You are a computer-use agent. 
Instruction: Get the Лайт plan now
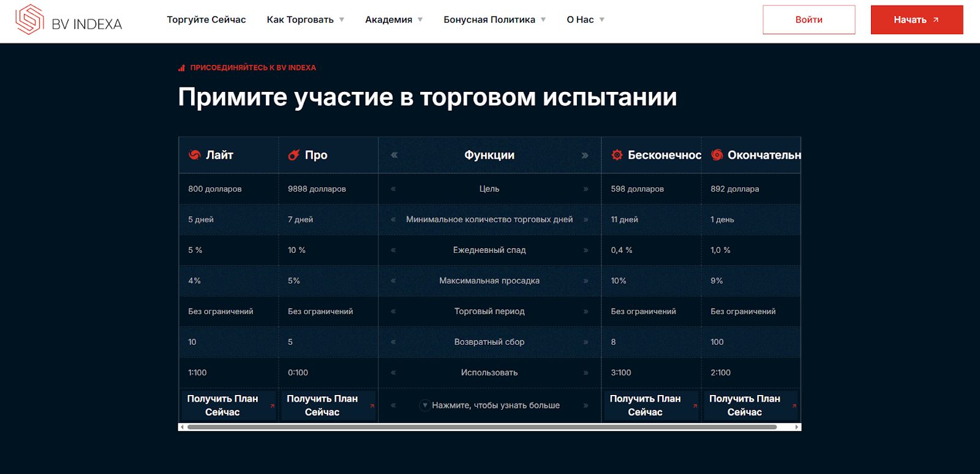click(229, 405)
